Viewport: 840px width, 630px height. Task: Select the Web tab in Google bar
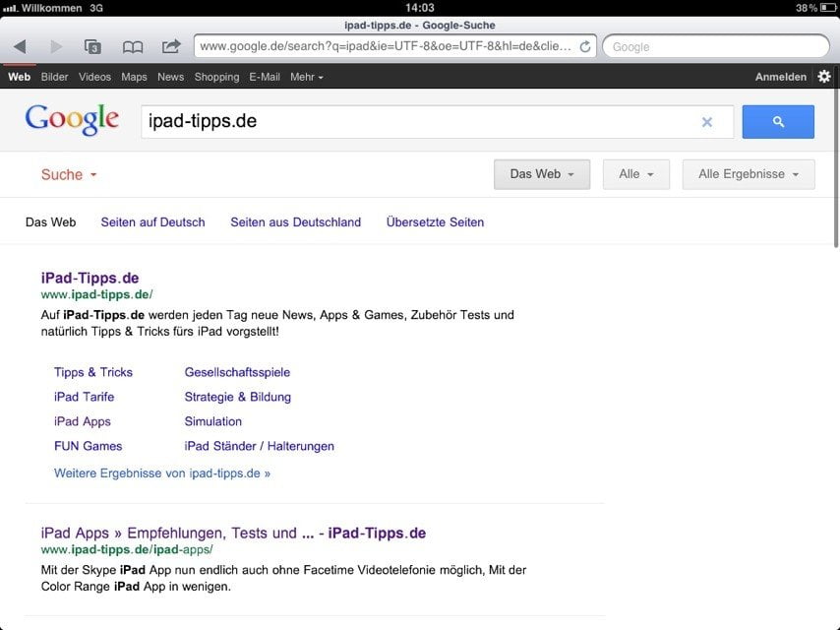coord(20,77)
